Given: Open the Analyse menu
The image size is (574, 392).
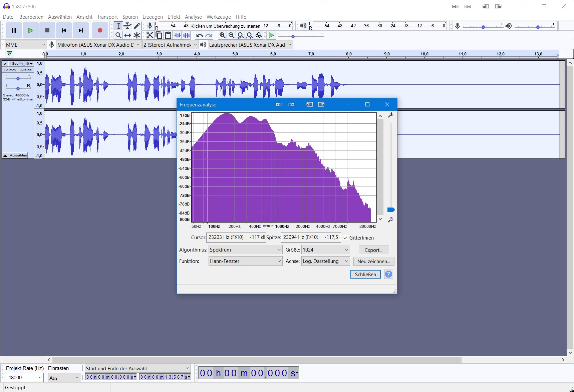Looking at the screenshot, I should pos(193,17).
